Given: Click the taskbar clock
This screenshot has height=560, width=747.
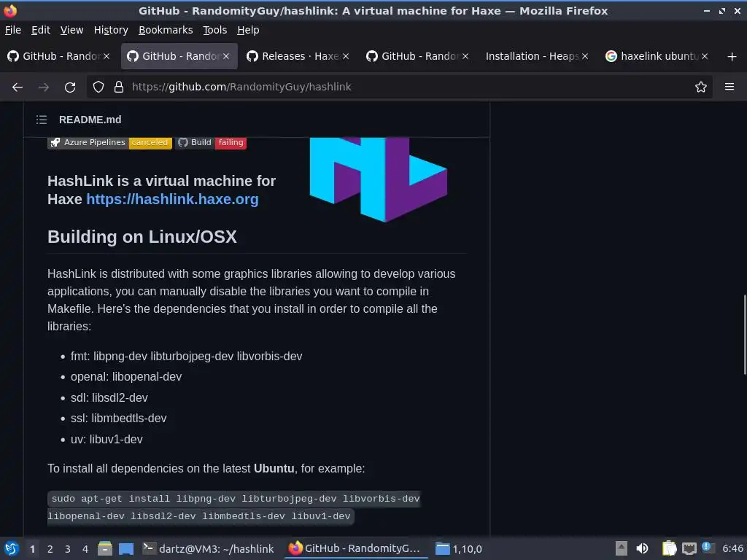Looking at the screenshot, I should (x=732, y=548).
